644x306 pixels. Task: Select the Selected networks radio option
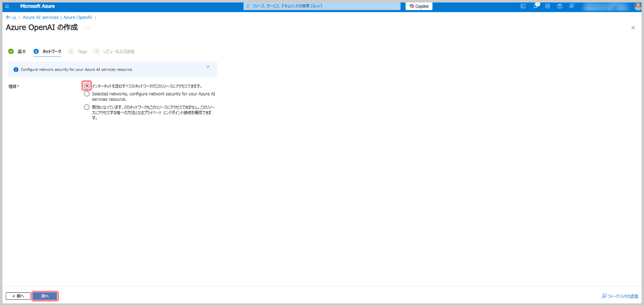(87, 94)
